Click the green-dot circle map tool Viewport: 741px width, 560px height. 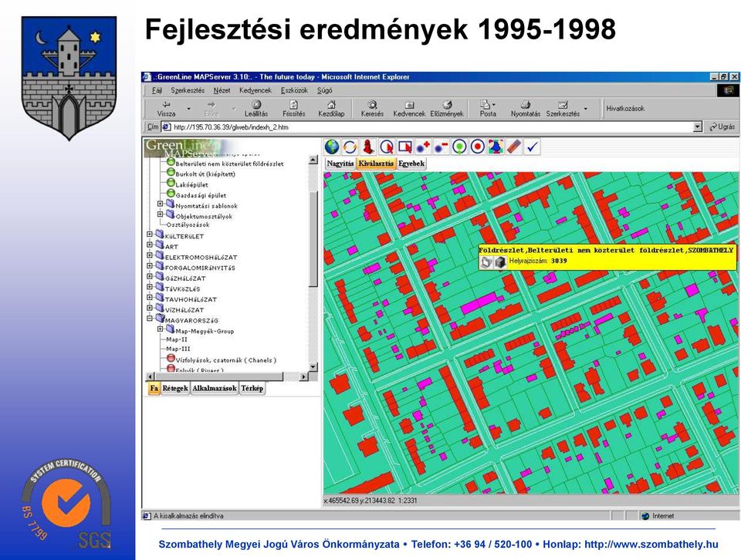tap(459, 147)
